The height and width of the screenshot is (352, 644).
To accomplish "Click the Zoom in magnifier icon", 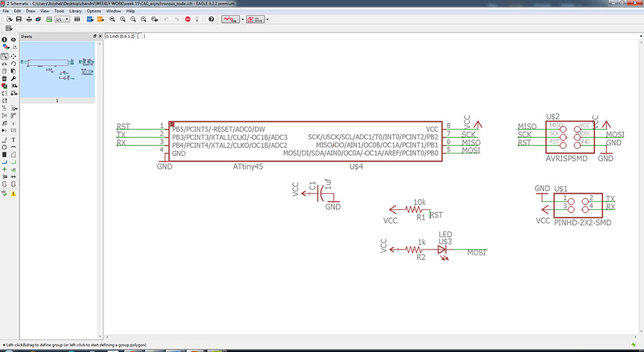I will click(x=123, y=19).
